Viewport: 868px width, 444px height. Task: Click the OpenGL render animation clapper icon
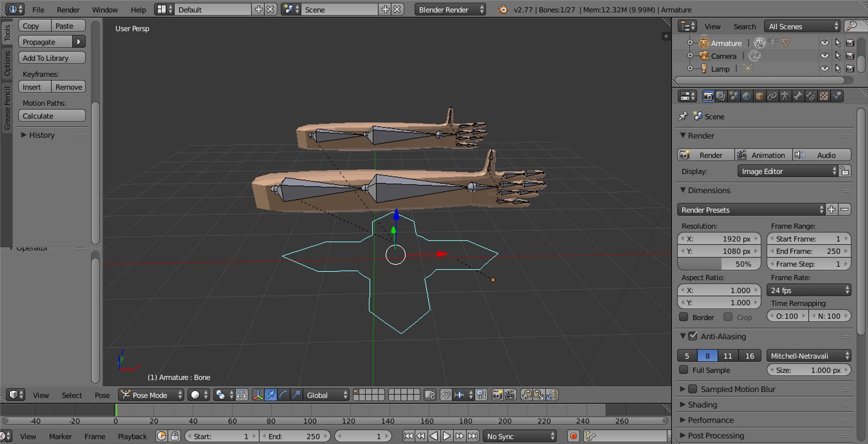coord(510,395)
